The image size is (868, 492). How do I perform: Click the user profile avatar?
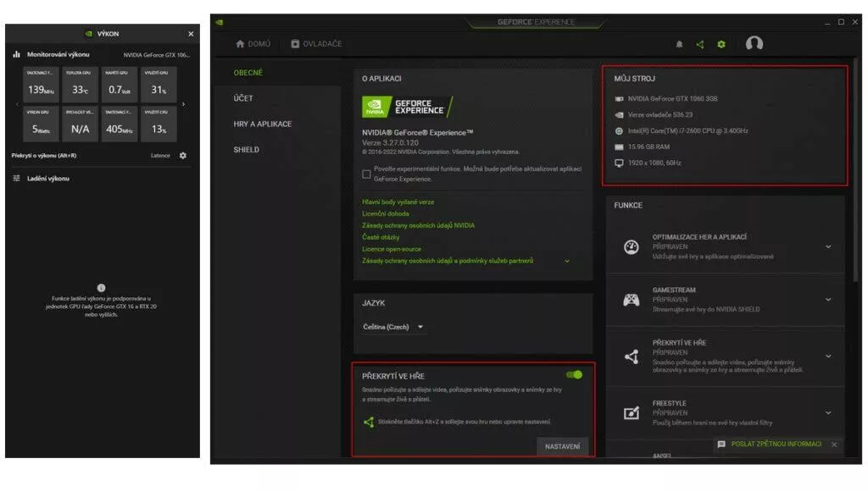point(754,43)
